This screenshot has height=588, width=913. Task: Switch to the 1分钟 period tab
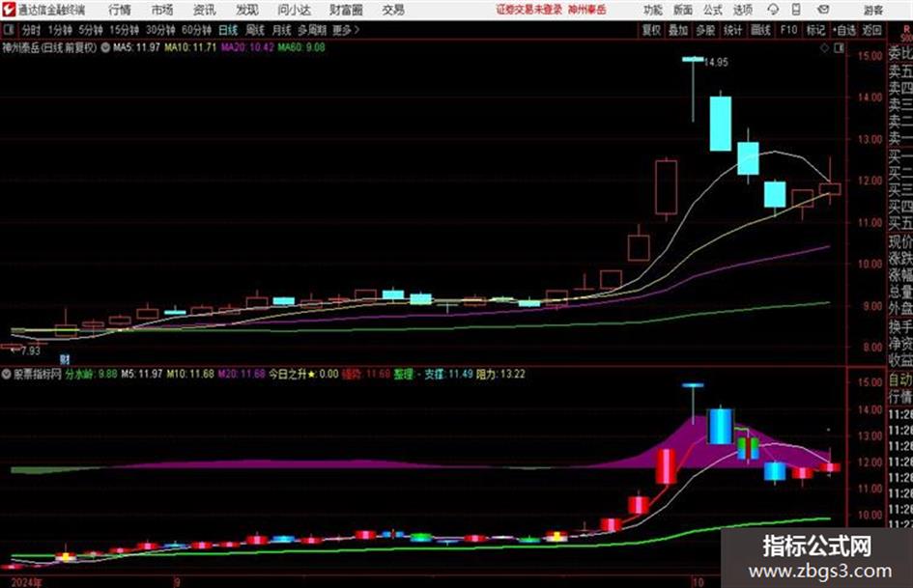59,30
